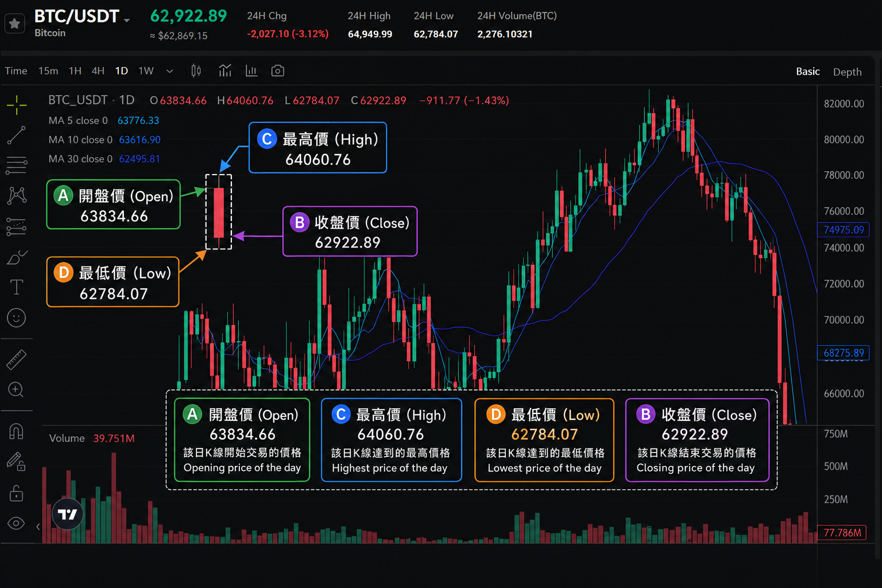Select the brush drawing tool
The height and width of the screenshot is (588, 882).
click(x=17, y=257)
